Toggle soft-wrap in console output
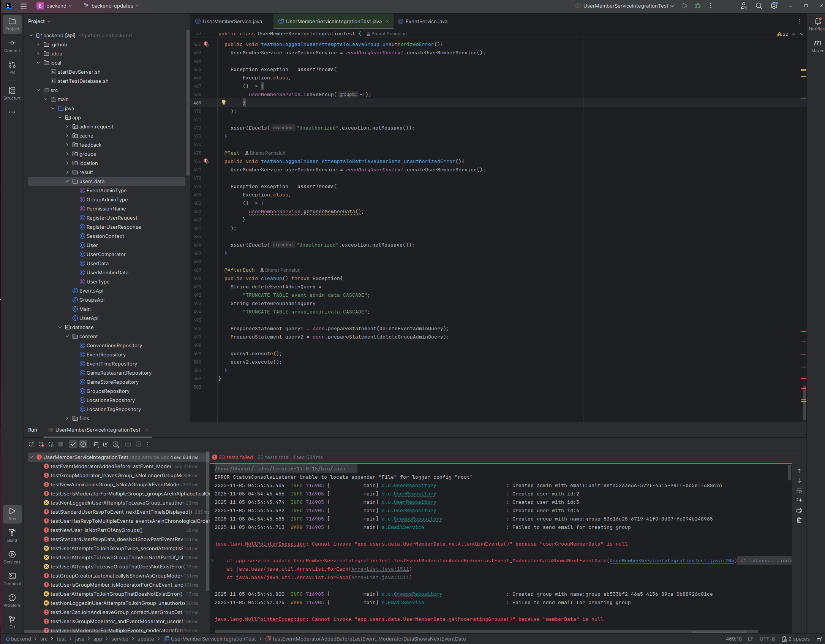The height and width of the screenshot is (644, 825). pyautogui.click(x=799, y=491)
